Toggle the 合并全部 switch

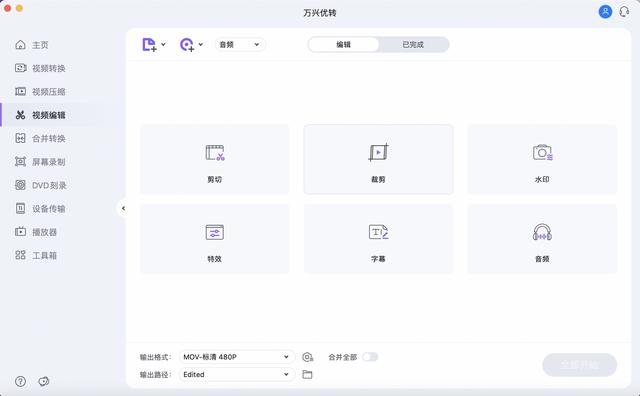coord(370,357)
